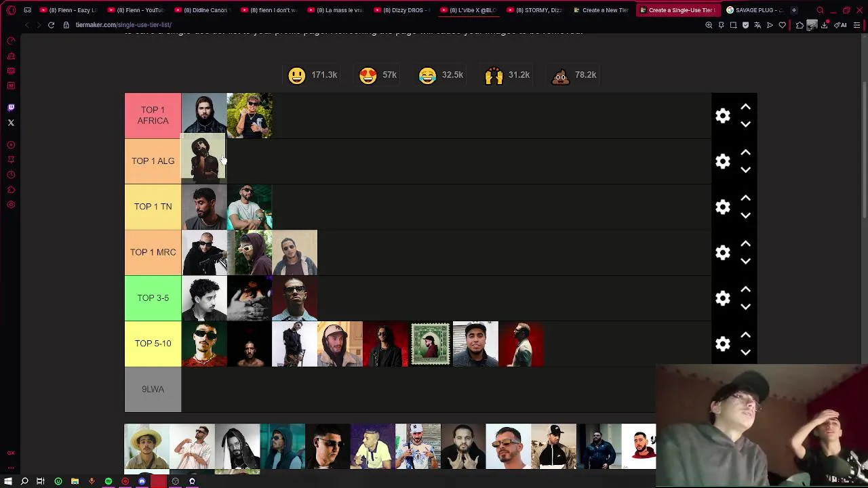The image size is (868, 488).
Task: Open X (Twitter) in the Opera sidebar
Action: pos(11,123)
